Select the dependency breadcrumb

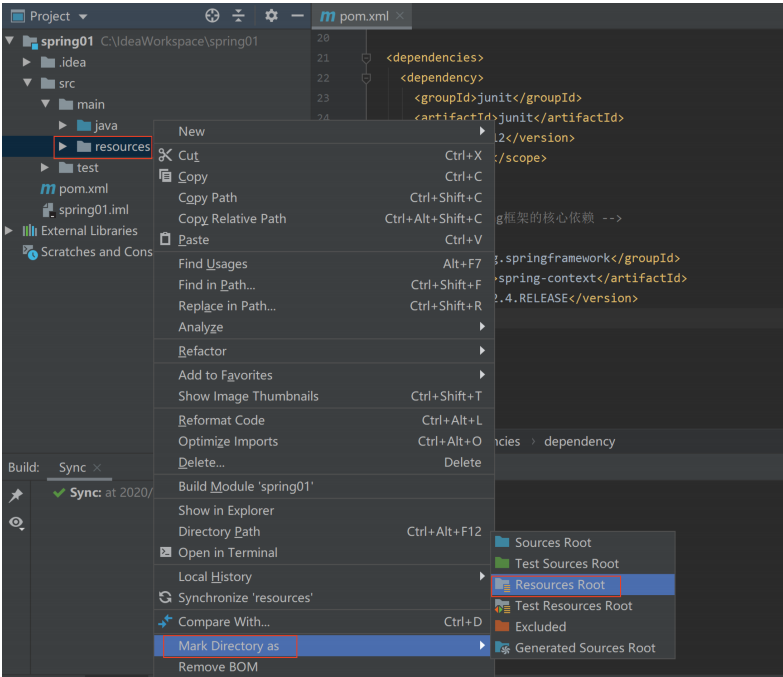pyautogui.click(x=579, y=441)
